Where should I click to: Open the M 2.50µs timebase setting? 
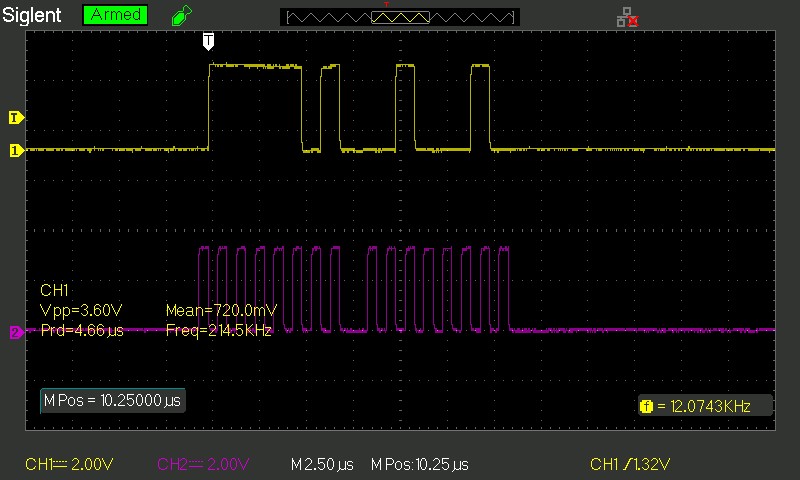(x=322, y=465)
